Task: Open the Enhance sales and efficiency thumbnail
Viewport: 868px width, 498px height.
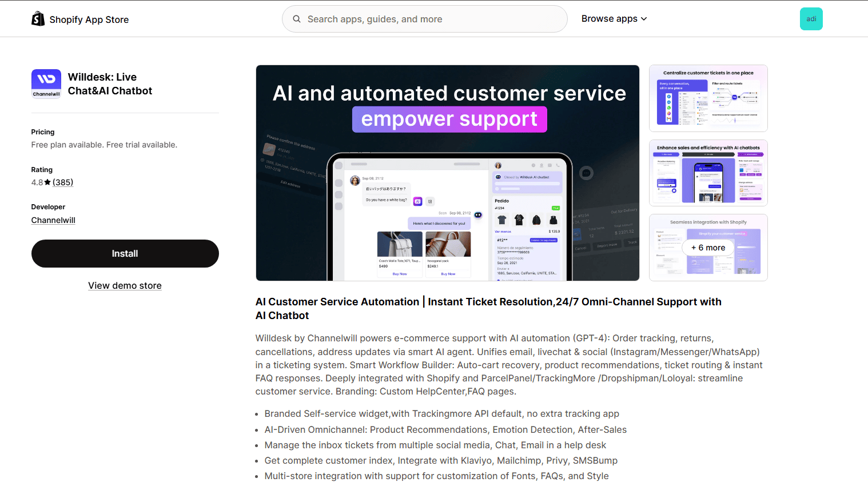Action: pos(708,173)
